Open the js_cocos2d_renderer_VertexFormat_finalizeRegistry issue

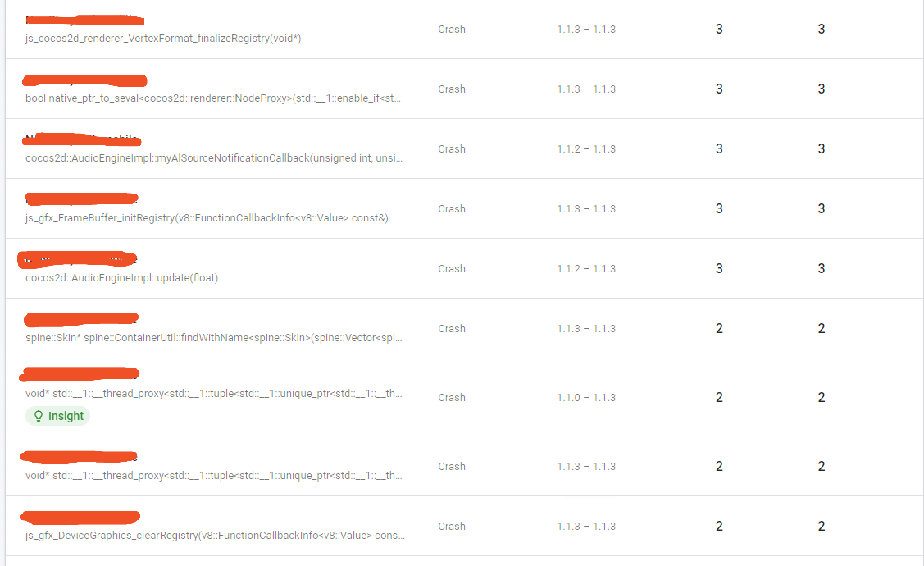coord(163,38)
